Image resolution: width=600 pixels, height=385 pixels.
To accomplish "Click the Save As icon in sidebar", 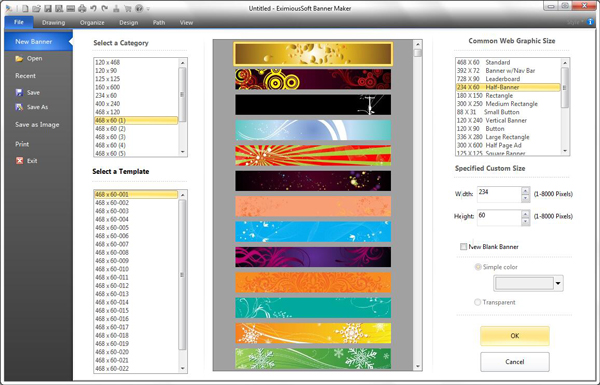I will 19,107.
